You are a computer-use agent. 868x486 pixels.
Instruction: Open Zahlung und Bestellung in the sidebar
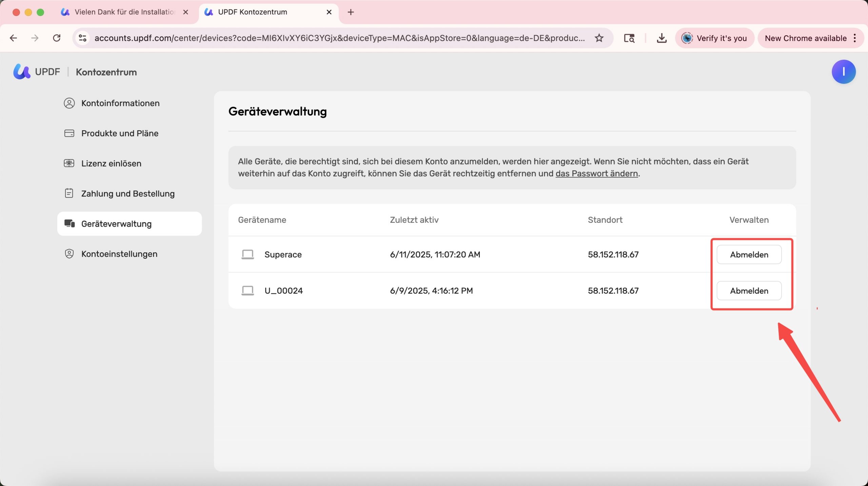coord(130,193)
